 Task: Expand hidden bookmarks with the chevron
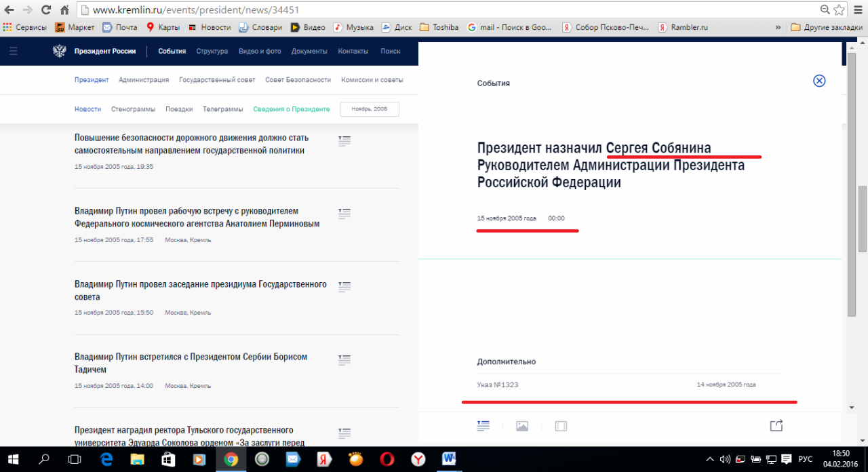[x=778, y=27]
